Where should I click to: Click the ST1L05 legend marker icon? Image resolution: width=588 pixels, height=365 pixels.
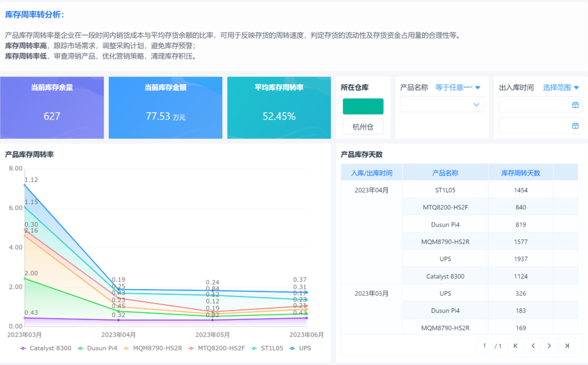pos(254,348)
